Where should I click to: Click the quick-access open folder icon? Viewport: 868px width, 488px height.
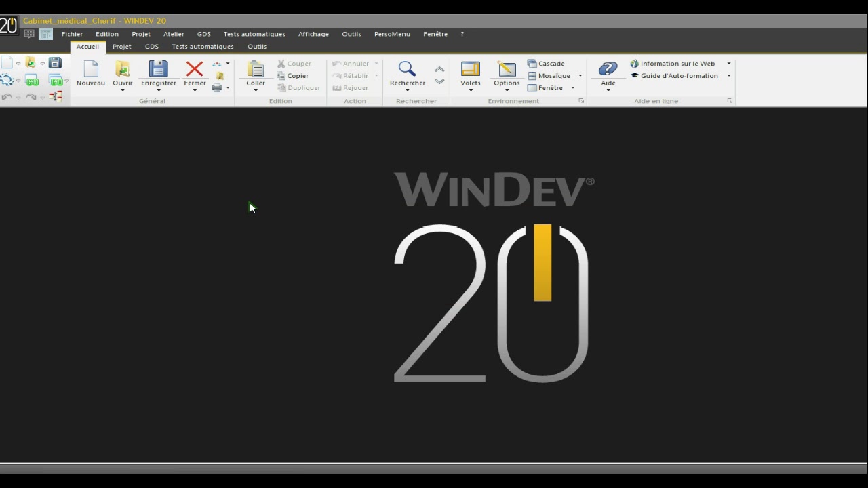[x=31, y=63]
